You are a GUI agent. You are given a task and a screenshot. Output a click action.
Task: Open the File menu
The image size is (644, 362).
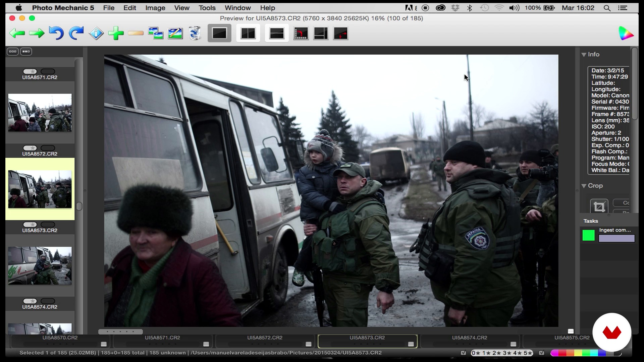tap(109, 8)
